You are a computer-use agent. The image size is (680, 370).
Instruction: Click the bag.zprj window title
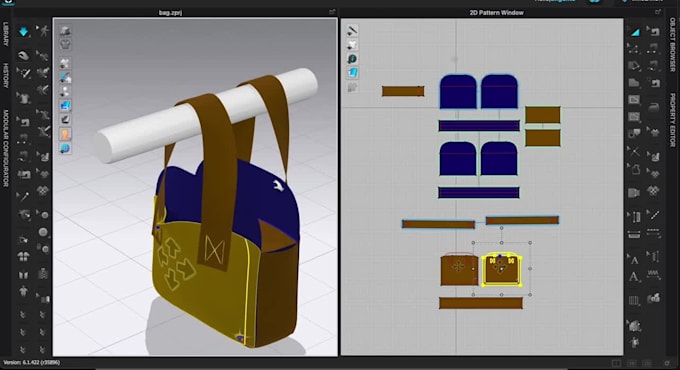pyautogui.click(x=170, y=13)
